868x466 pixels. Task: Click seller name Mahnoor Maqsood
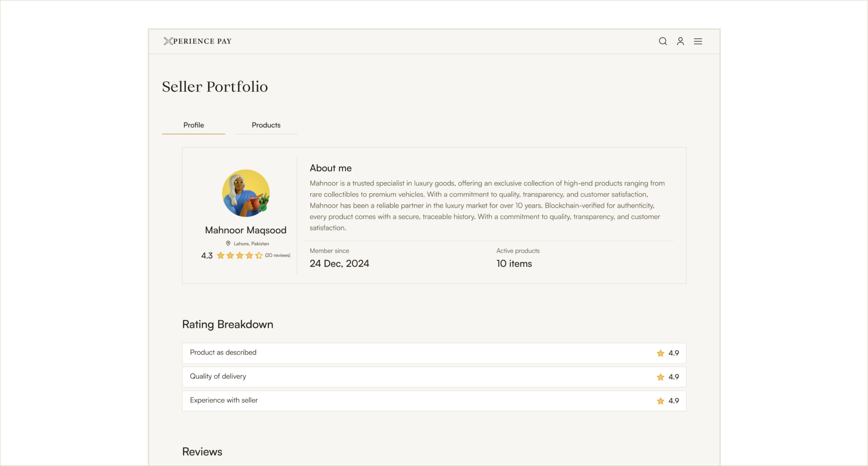[x=245, y=230]
